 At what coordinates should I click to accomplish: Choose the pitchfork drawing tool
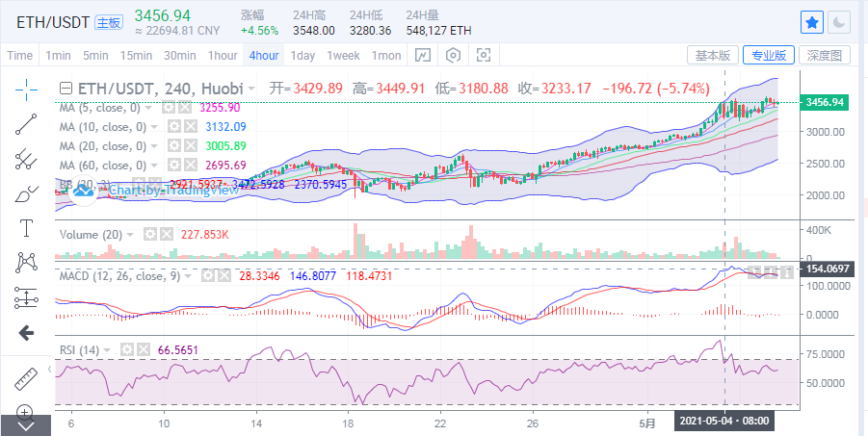click(26, 159)
